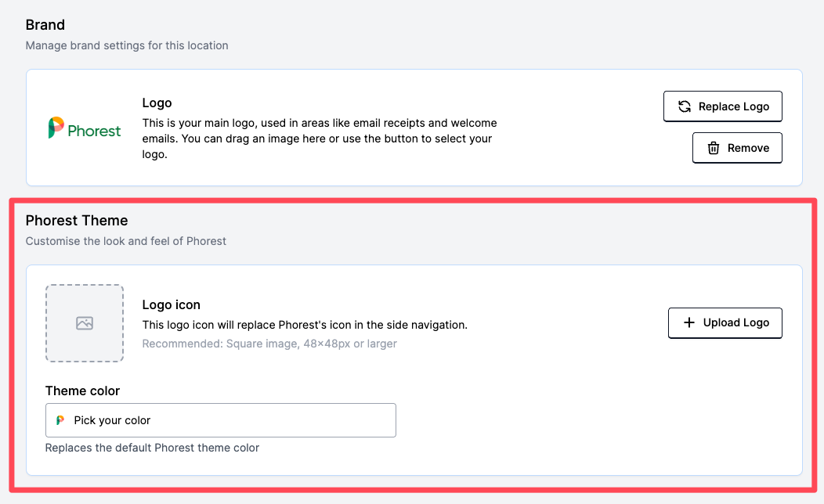Click the refresh arrows icon in Replace Logo
Viewport: 824px width, 504px height.
point(685,106)
